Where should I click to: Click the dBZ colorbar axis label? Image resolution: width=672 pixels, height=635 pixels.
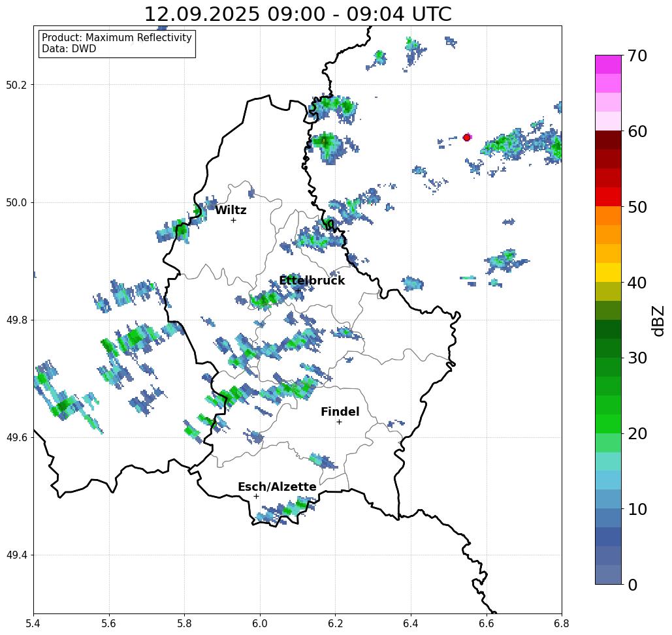tap(658, 320)
